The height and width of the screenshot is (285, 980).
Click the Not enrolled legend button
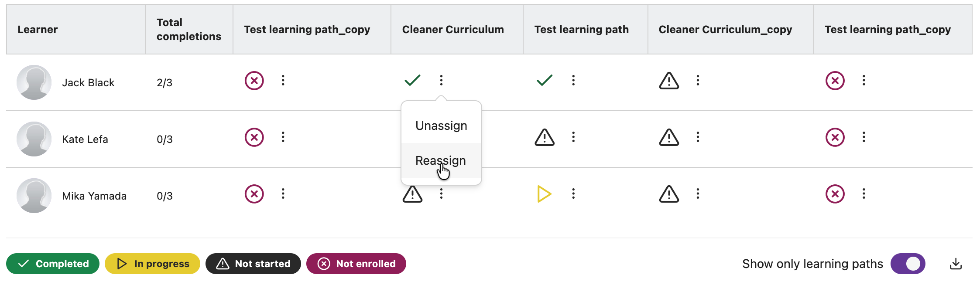(x=356, y=264)
